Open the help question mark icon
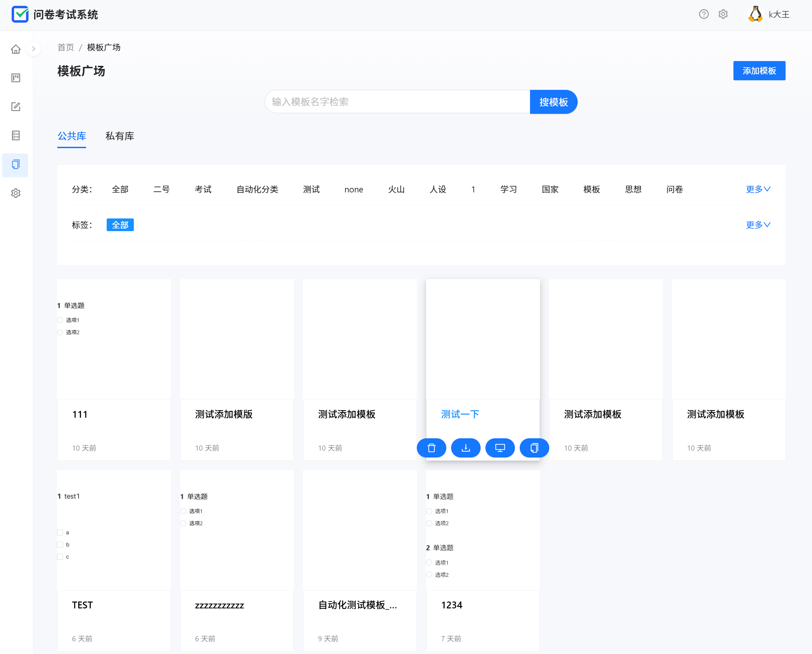Image resolution: width=812 pixels, height=654 pixels. coord(704,14)
